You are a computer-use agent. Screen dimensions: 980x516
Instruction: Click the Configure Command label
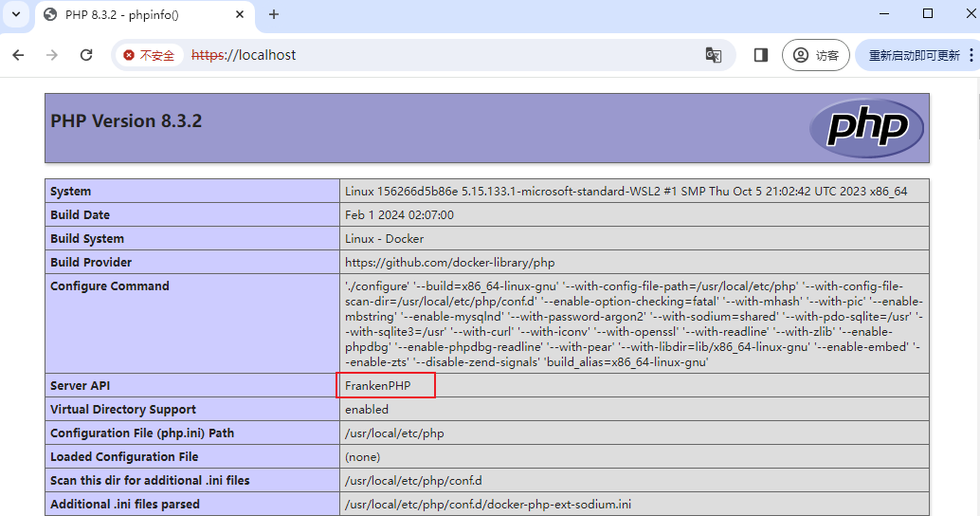coord(109,286)
